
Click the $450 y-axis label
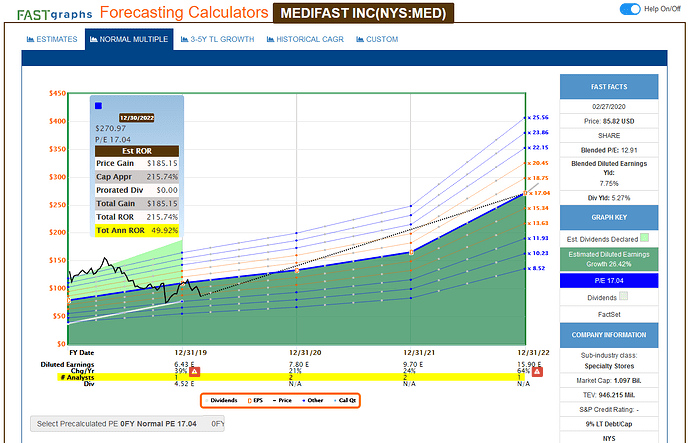pos(58,93)
